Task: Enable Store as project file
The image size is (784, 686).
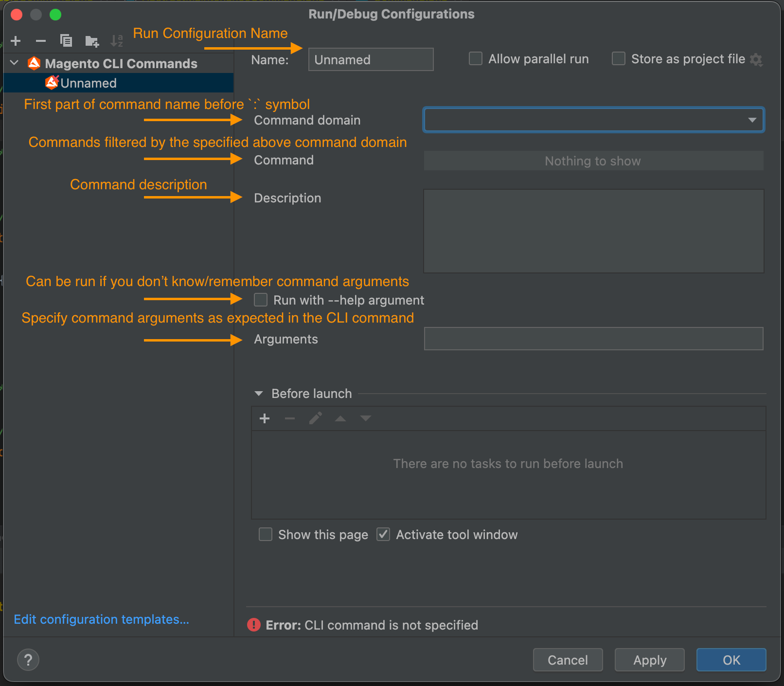Action: pos(618,59)
